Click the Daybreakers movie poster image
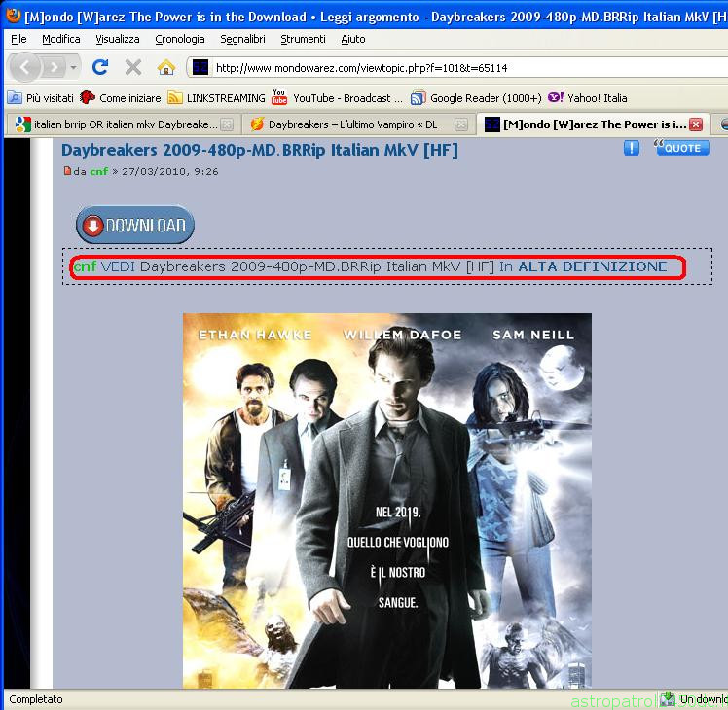This screenshot has width=728, height=710. (386, 500)
